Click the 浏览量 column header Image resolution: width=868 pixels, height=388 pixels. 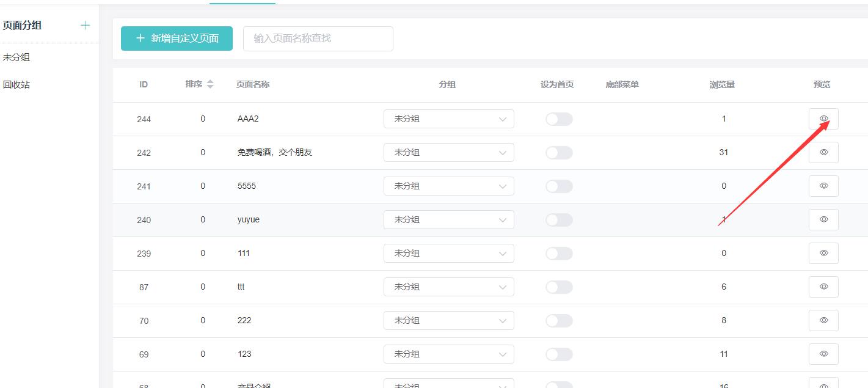pyautogui.click(x=722, y=84)
